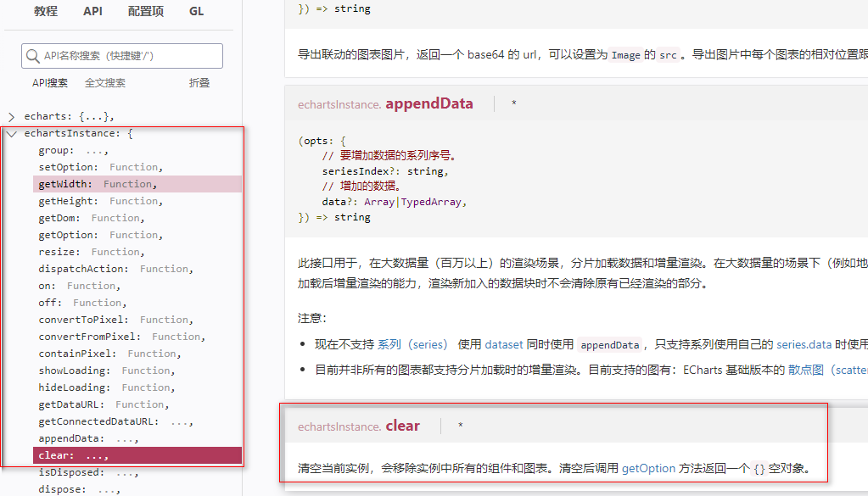Click the inline appendData code tag
Screen dimensions: 868x496
609,345
